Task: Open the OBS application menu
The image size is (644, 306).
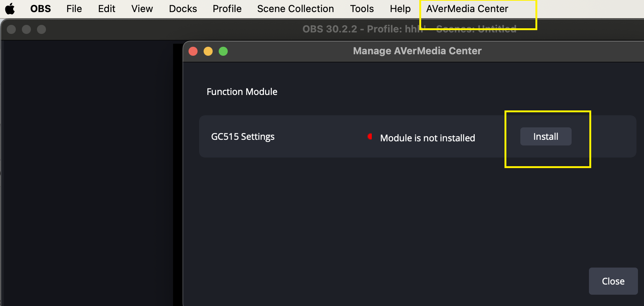Action: [40, 9]
